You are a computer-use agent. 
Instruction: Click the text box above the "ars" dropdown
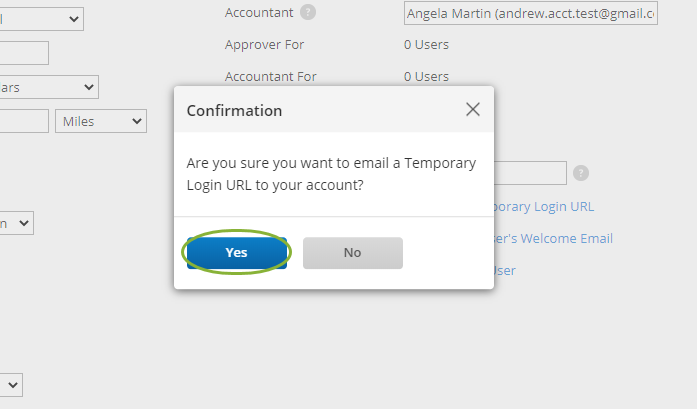click(24, 53)
